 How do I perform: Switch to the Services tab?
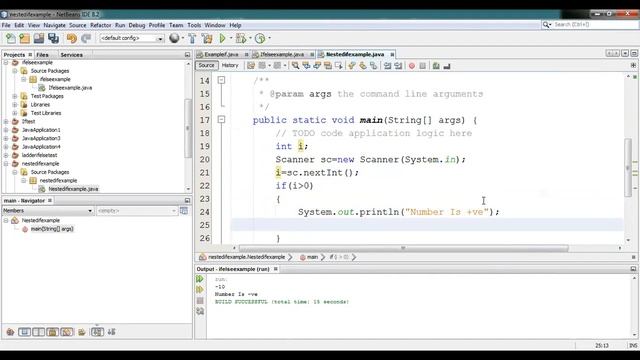tap(71, 55)
